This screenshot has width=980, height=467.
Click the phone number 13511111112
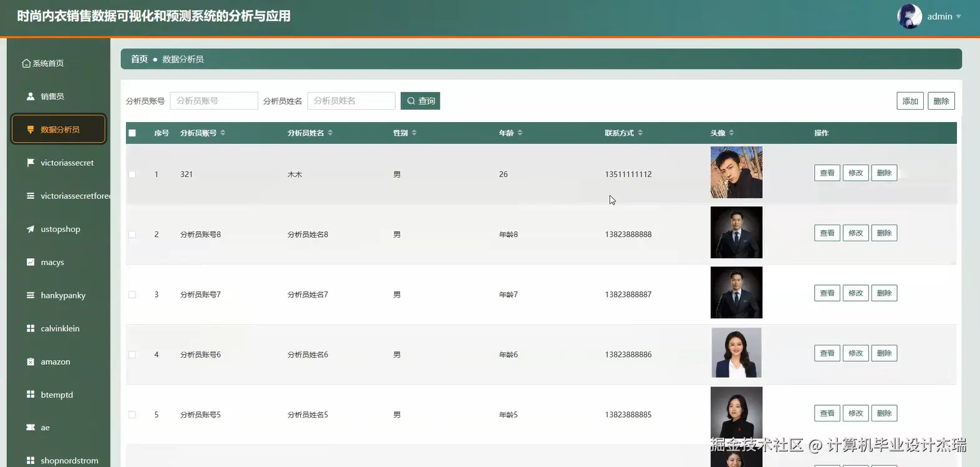(628, 175)
